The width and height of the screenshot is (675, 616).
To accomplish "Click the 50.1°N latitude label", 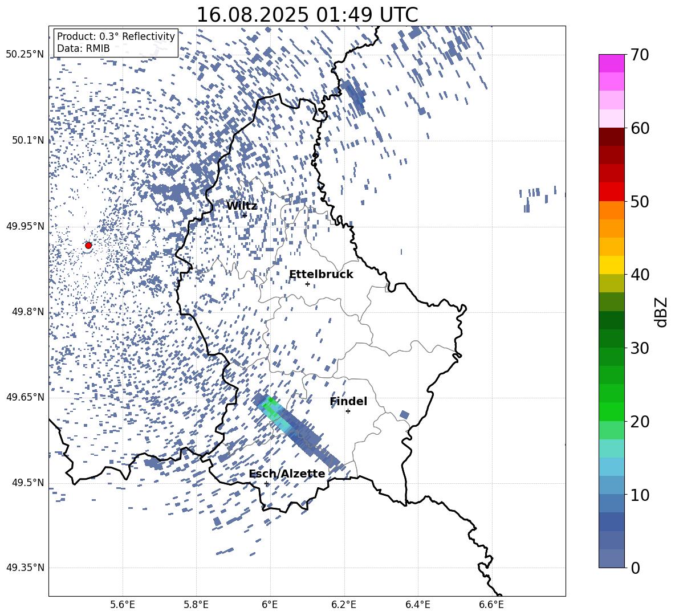I will click(27, 140).
